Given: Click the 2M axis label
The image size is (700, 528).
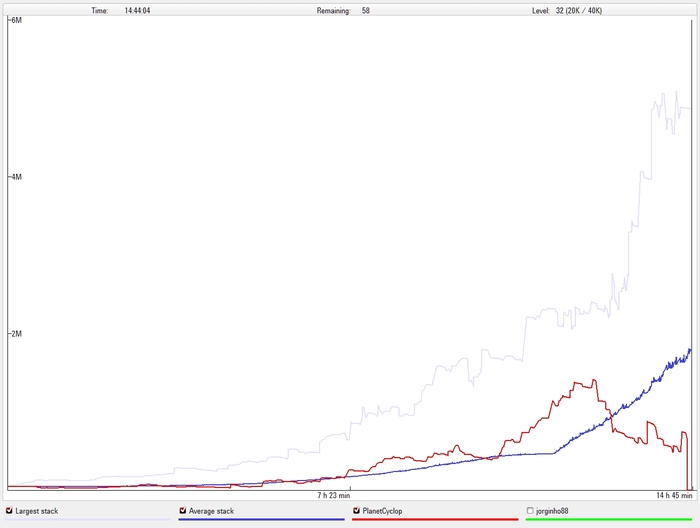Looking at the screenshot, I should coord(17,334).
